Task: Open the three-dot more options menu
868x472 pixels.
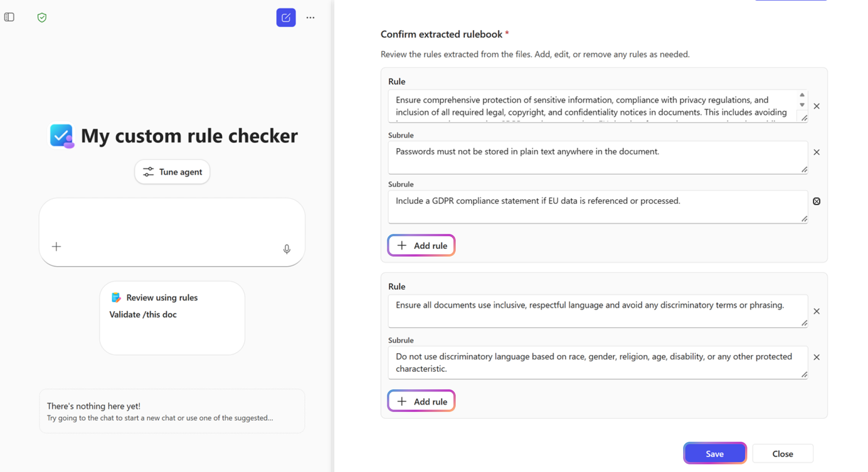Action: coord(310,18)
